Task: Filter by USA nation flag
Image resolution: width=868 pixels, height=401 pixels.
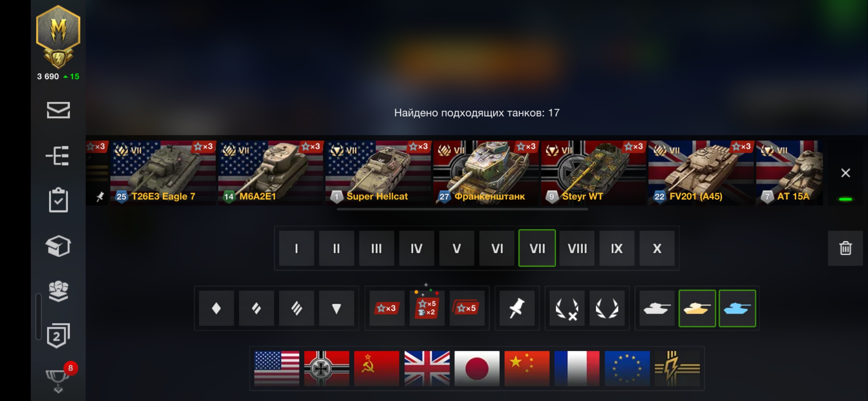Action: (277, 368)
